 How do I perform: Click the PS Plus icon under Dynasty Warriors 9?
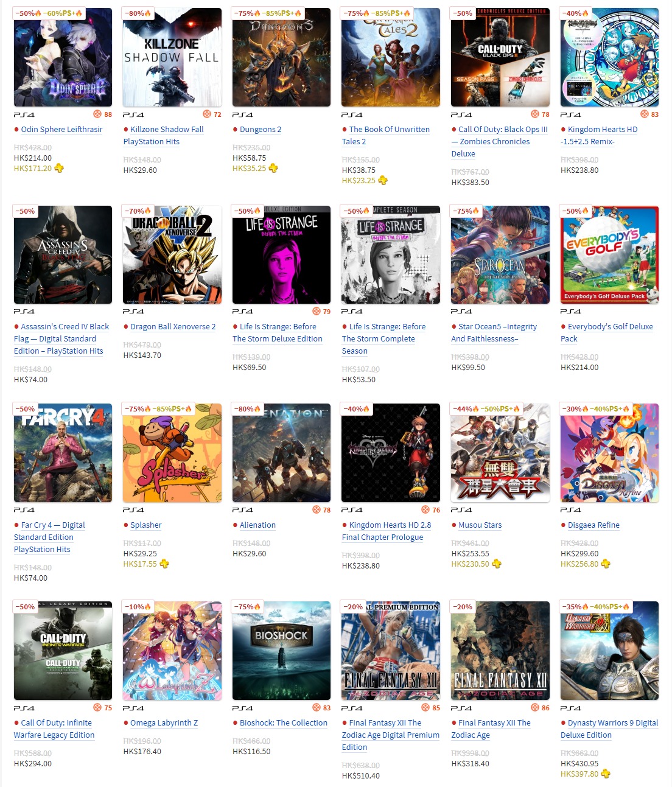(x=606, y=774)
